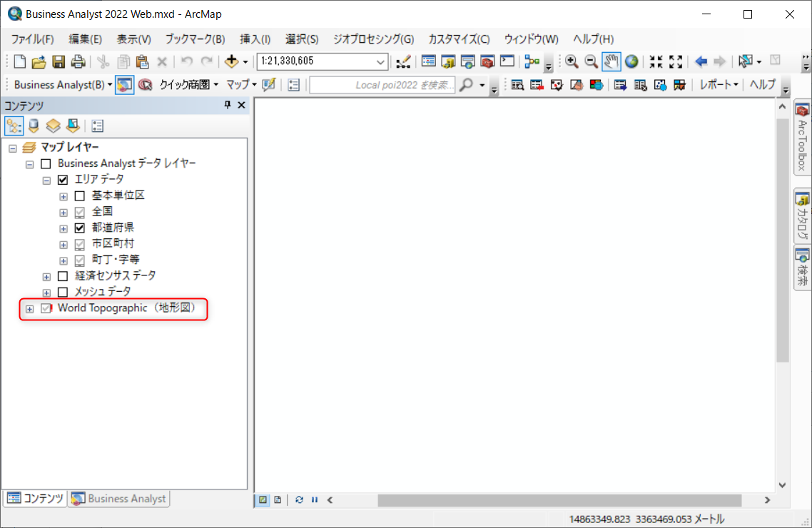Open a map file with folder icon
Viewport: 812px width, 528px height.
39,61
